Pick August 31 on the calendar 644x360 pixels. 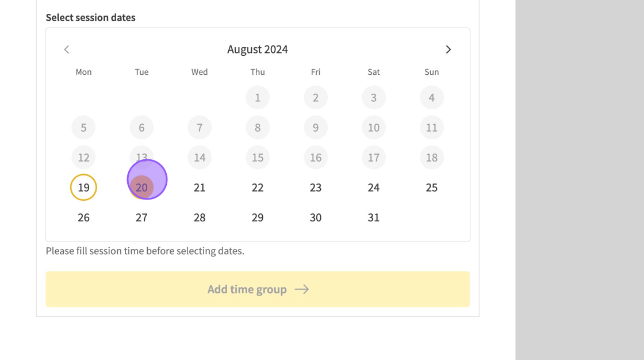pyautogui.click(x=374, y=217)
